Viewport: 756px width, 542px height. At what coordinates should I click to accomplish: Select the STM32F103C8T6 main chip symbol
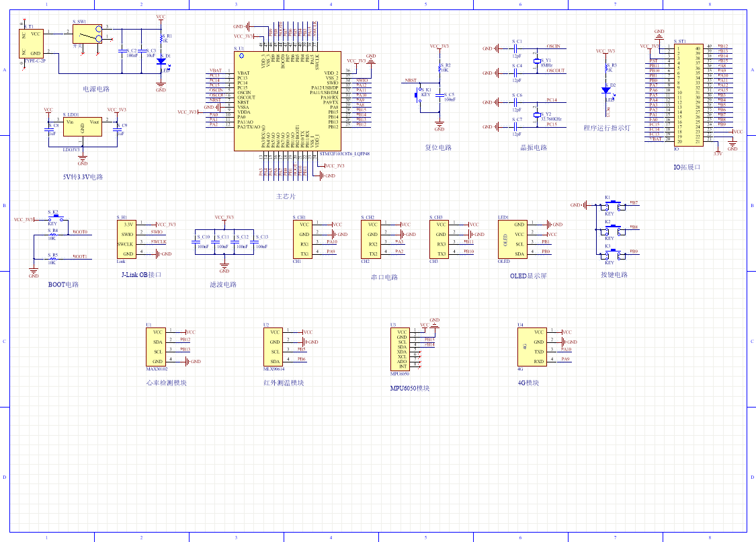click(288, 102)
